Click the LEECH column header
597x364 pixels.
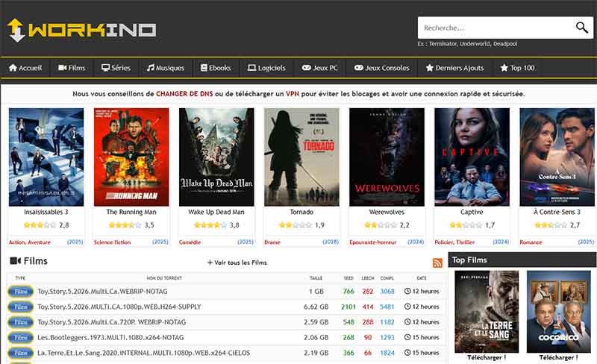point(368,278)
